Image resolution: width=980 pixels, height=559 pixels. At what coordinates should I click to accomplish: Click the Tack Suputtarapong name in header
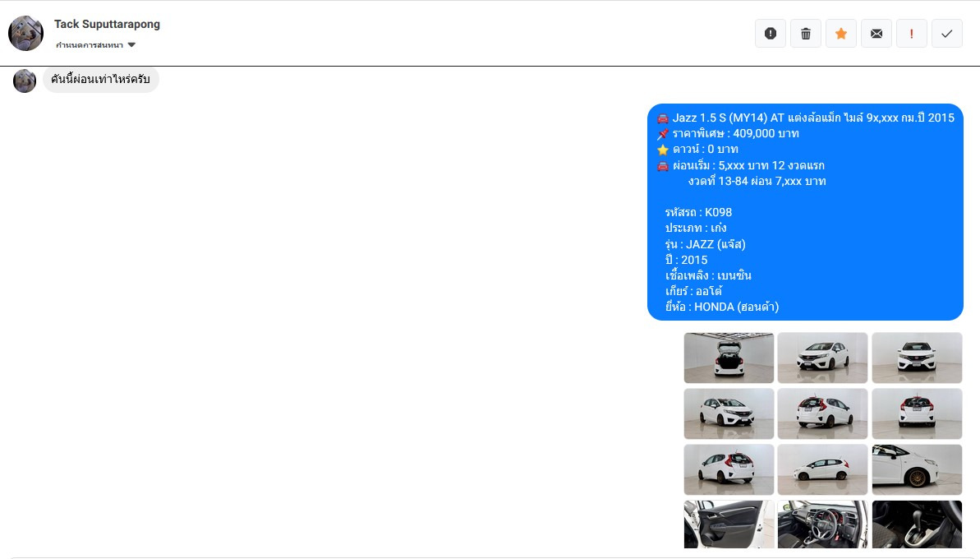107,25
